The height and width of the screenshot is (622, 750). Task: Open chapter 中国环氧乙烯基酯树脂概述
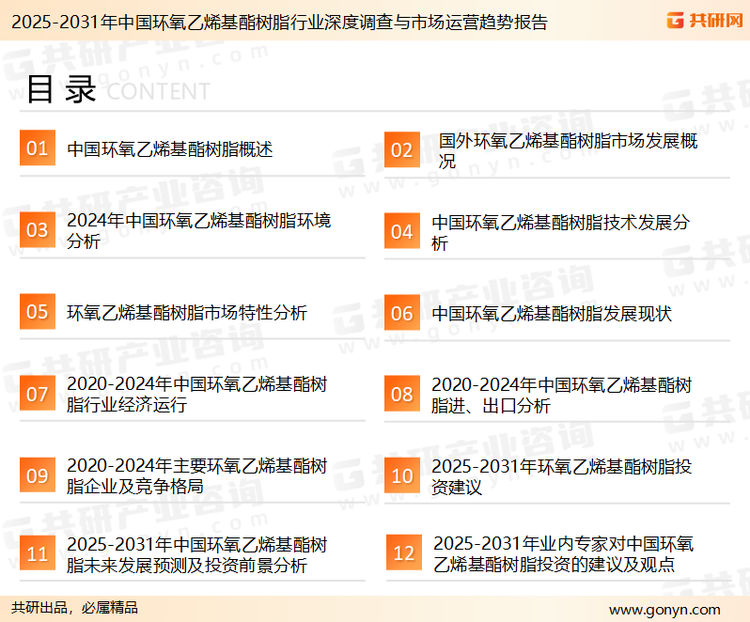170,149
